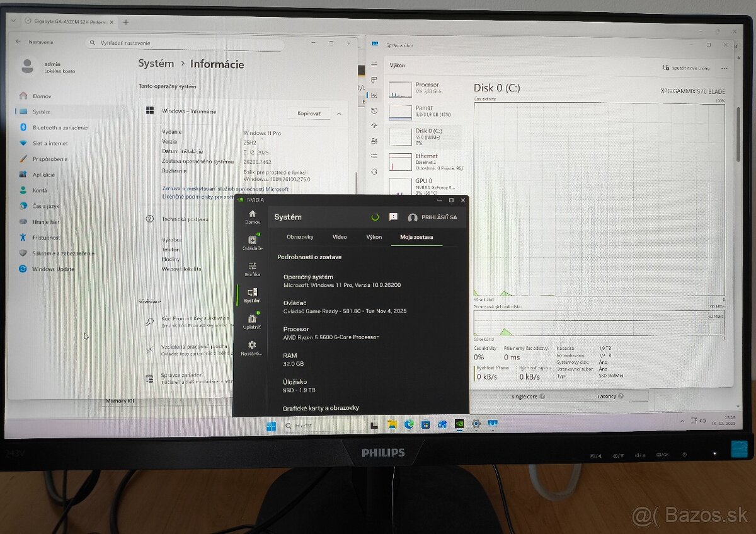The width and height of the screenshot is (756, 534).
Task: Open the Obrazovky tab in NVIDIA
Action: (x=300, y=237)
